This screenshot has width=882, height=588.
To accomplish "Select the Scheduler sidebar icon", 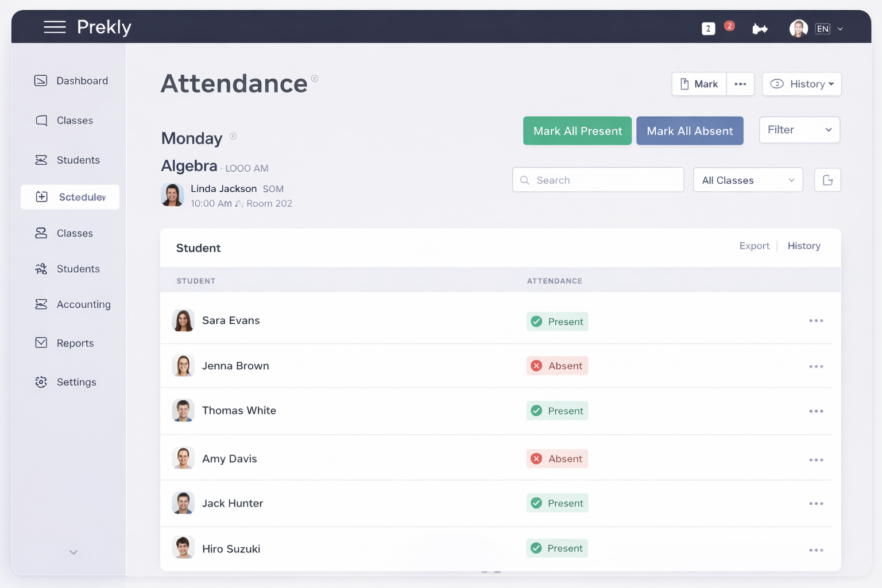I will click(x=41, y=197).
